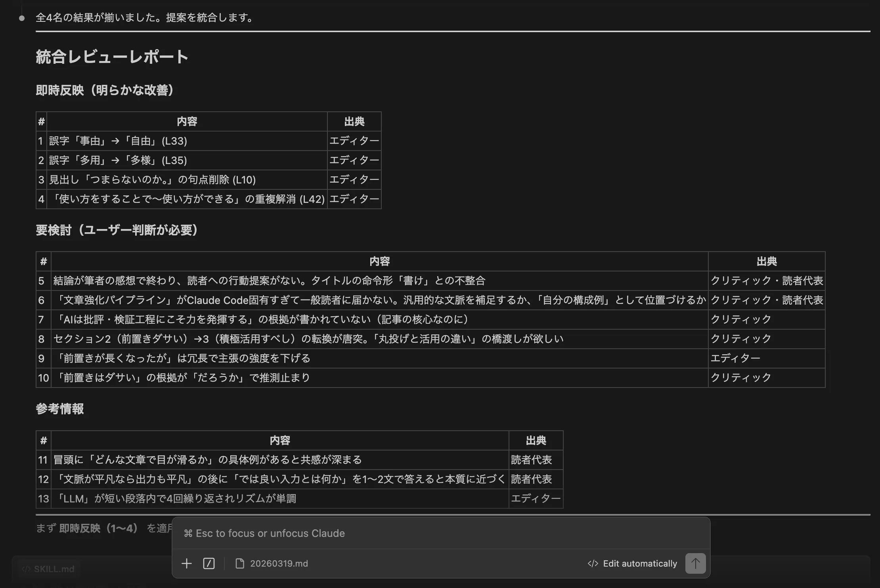Toggle the Edit automatically mode
The image size is (880, 588).
tap(640, 563)
